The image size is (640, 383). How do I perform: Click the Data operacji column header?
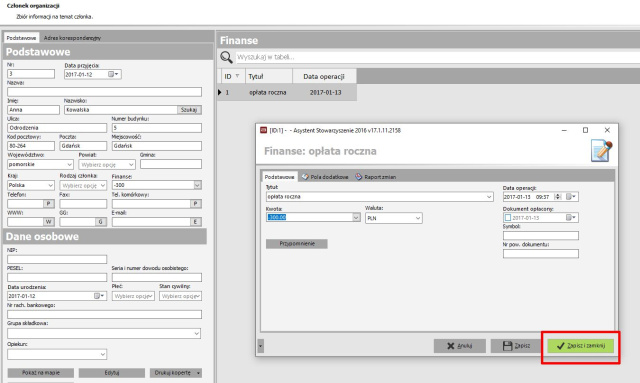tap(324, 76)
